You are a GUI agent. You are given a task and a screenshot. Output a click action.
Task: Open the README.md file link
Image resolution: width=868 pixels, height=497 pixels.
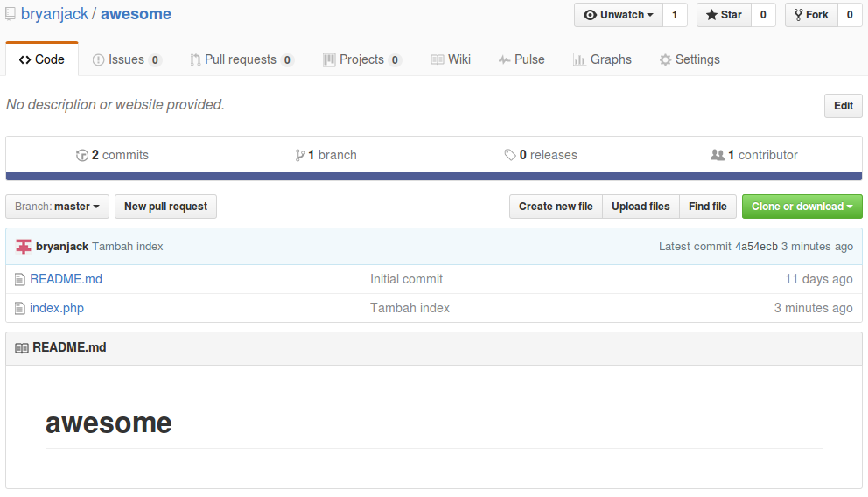pos(66,279)
